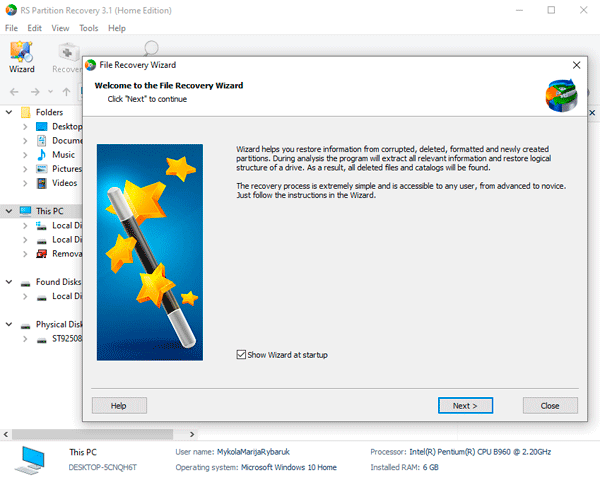Open the Edit menu

point(34,28)
